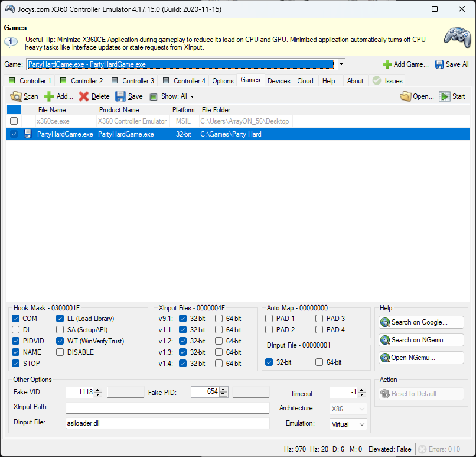The image size is (476, 457).
Task: Click the floppy icon on PartyHardGame.exe row
Action: (x=28, y=134)
